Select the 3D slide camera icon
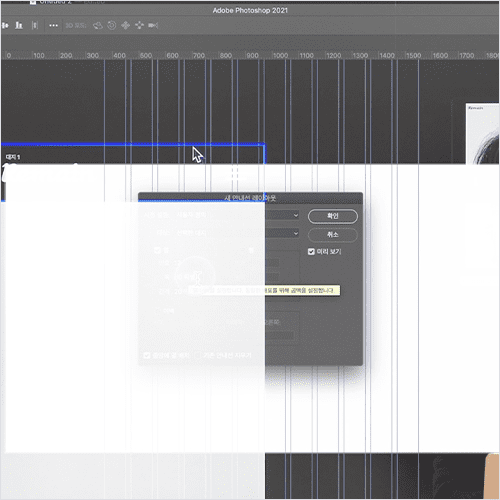This screenshot has height=500, width=500. 139,25
